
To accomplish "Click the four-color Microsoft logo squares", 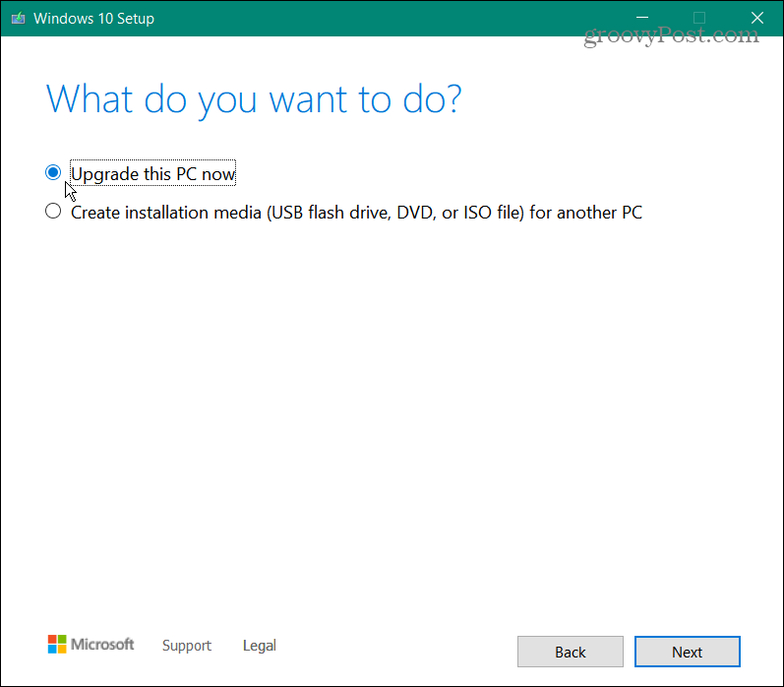I will (x=57, y=645).
